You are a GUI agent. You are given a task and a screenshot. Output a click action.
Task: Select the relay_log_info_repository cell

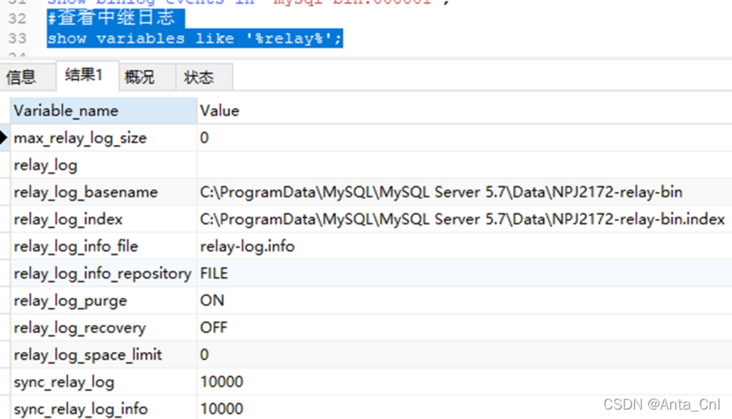point(104,273)
